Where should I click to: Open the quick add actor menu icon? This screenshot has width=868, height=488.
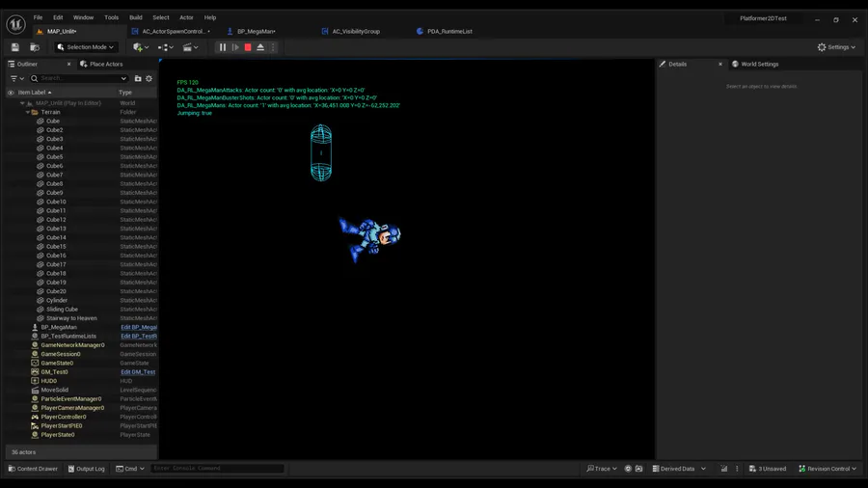[141, 47]
